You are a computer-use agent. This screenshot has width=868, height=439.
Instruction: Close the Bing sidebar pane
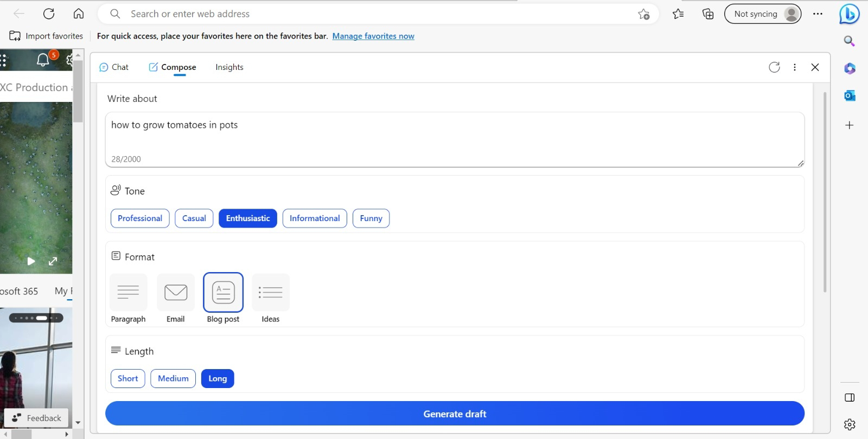coord(815,67)
